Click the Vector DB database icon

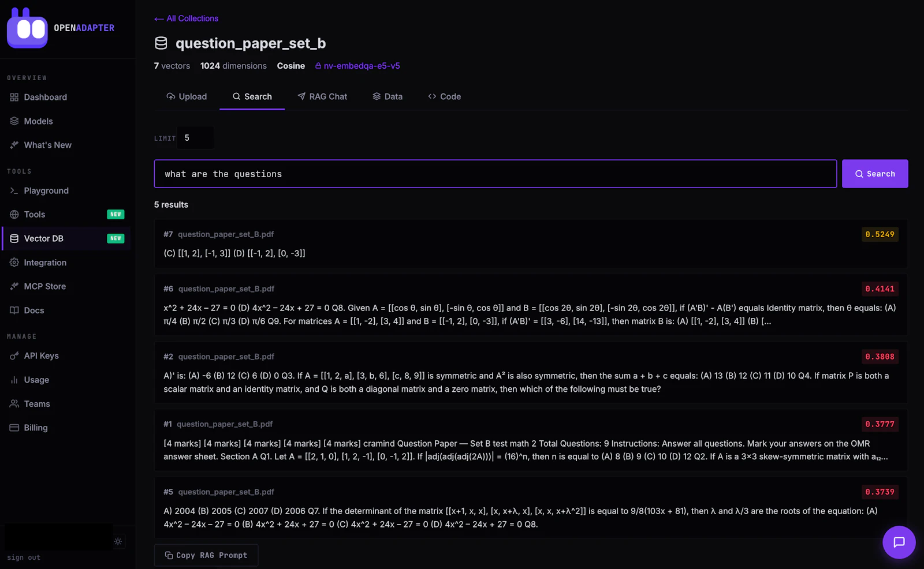14,238
